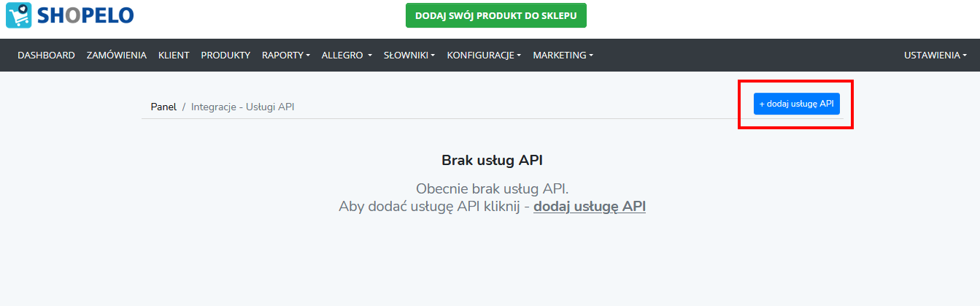Screen dimensions: 980x306
Task: Click the 'Obecnie brak usług API.' message
Action: coord(492,188)
